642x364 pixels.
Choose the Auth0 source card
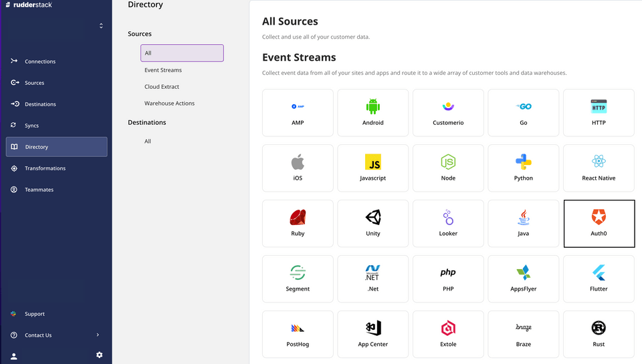[x=599, y=224]
